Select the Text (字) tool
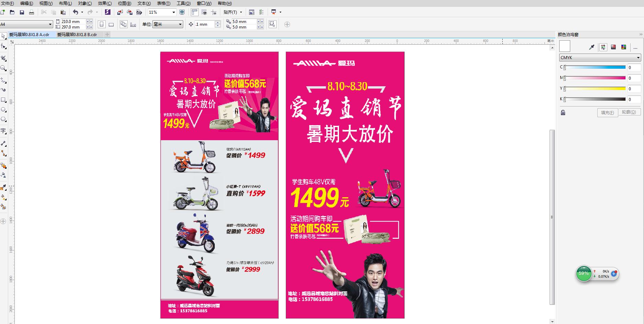This screenshot has height=324, width=644. [x=3, y=131]
